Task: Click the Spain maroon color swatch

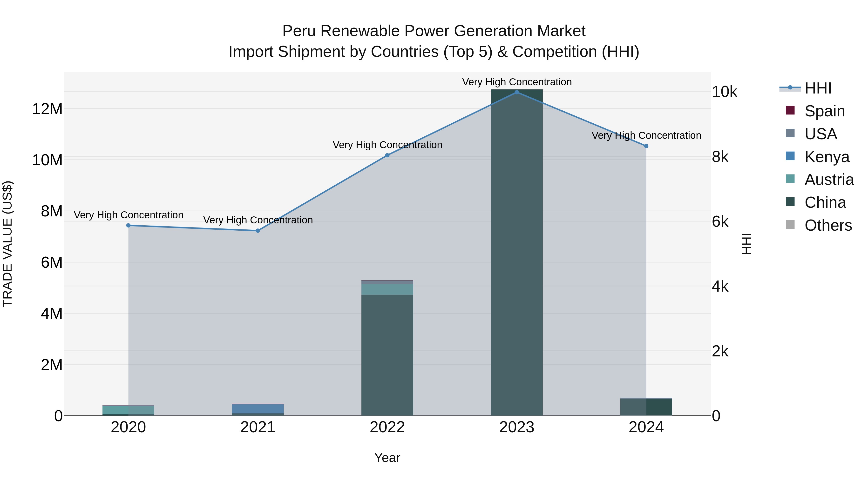Action: (x=790, y=110)
